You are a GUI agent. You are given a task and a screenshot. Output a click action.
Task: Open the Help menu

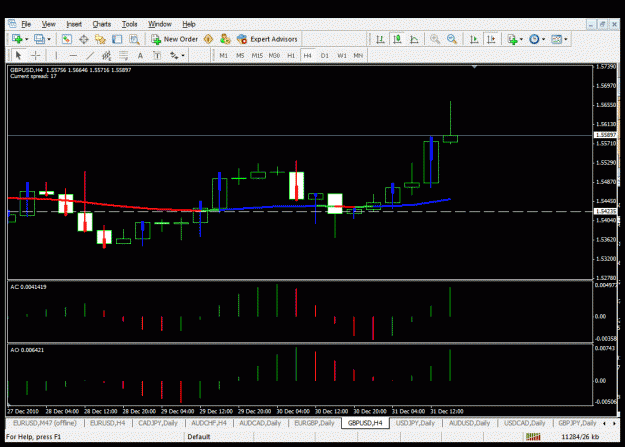[189, 24]
